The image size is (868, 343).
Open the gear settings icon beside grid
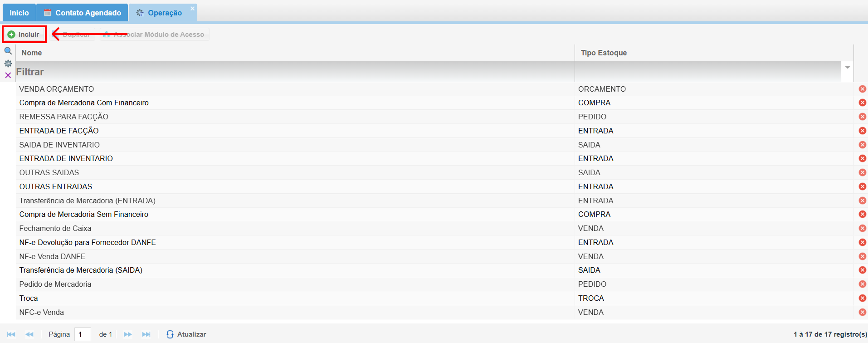[x=8, y=64]
